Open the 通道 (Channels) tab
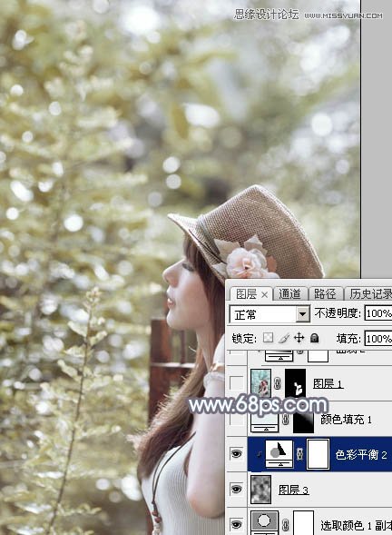The image size is (392, 535). click(x=289, y=293)
